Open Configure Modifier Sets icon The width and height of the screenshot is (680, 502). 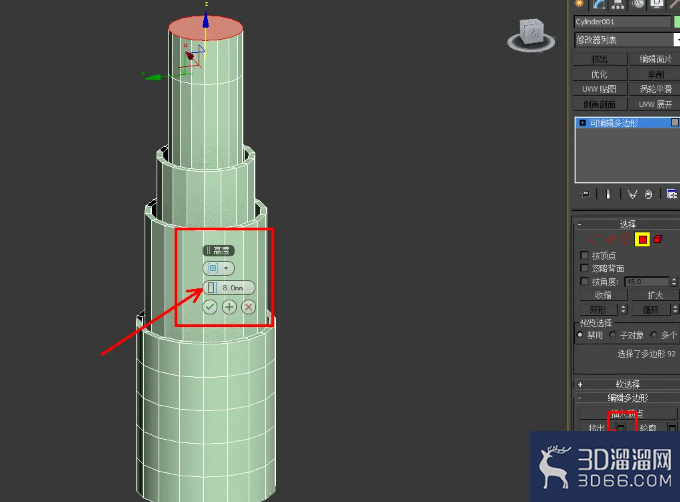click(x=672, y=194)
